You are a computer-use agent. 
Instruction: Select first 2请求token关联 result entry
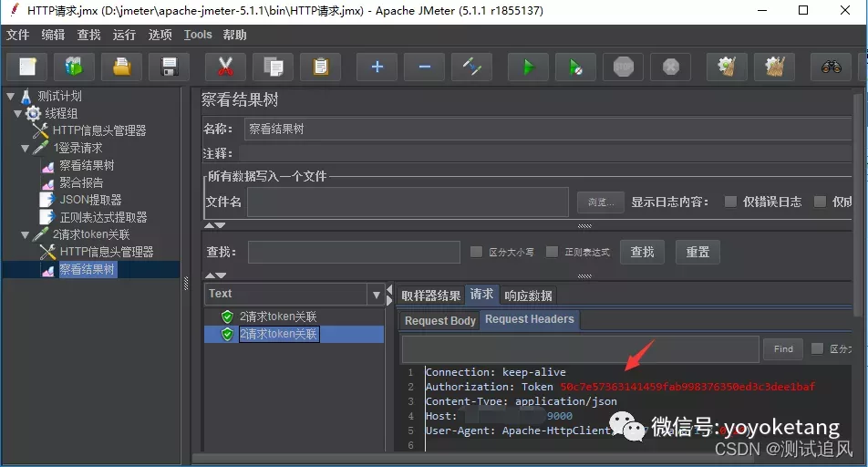click(278, 317)
